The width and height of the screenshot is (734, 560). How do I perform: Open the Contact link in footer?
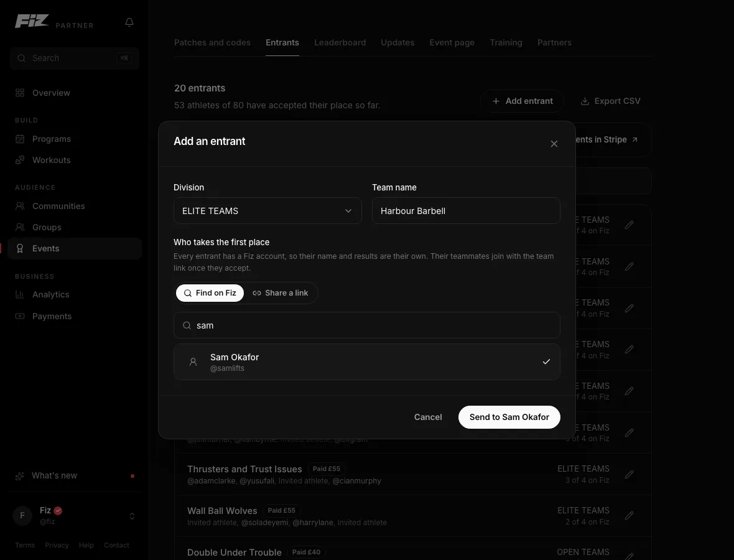coord(116,546)
